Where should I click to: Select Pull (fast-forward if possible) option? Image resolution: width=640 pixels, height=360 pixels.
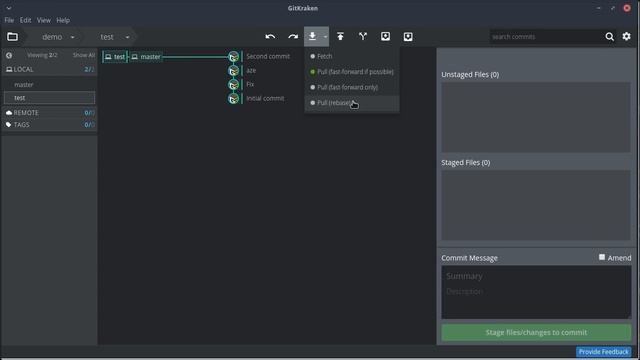pos(352,72)
